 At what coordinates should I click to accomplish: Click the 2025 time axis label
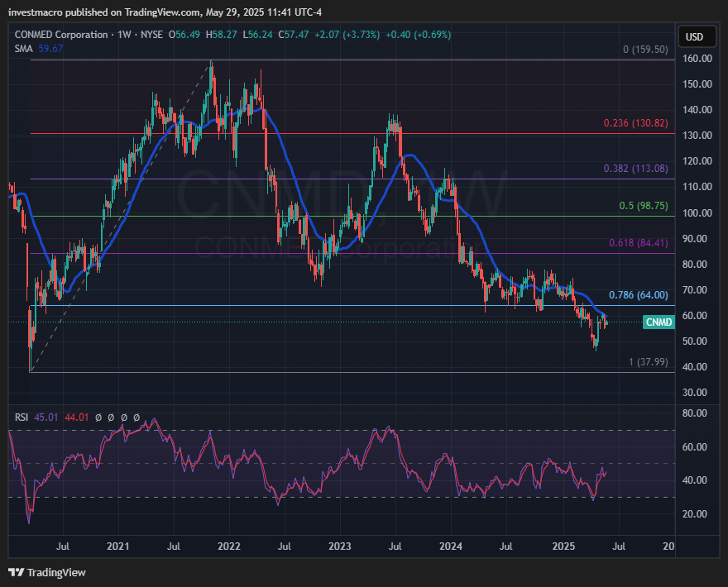pos(563,546)
